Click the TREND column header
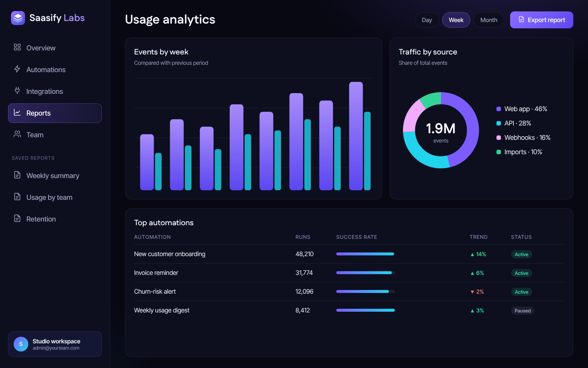Viewport: 588px width, 368px height. [478, 237]
